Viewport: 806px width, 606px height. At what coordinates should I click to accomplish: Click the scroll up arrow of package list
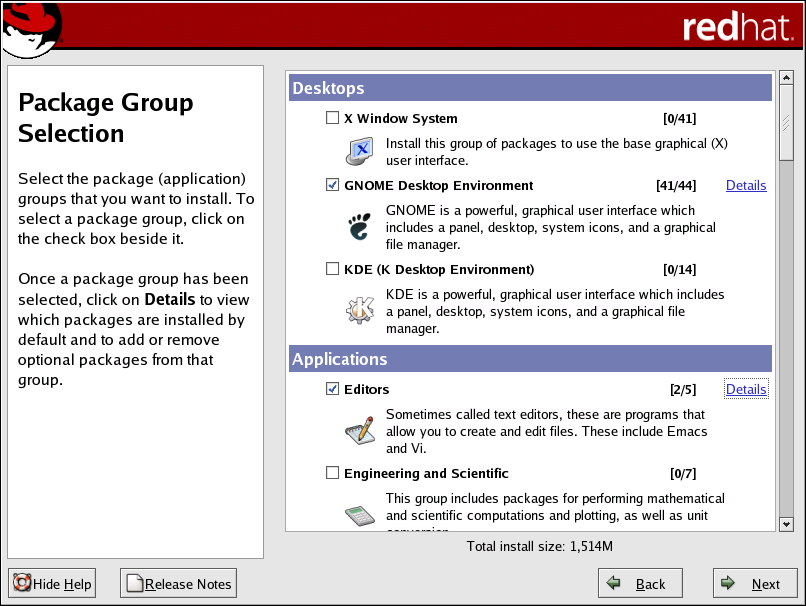(x=786, y=80)
